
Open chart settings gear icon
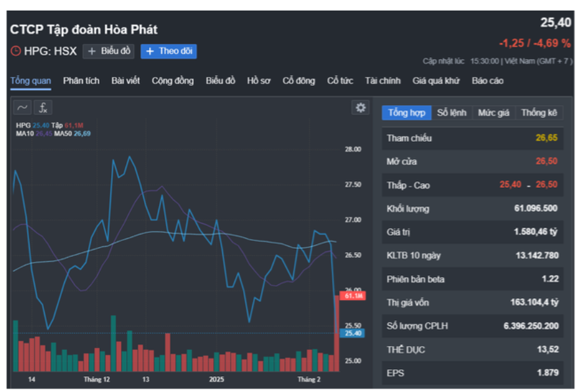[x=360, y=108]
